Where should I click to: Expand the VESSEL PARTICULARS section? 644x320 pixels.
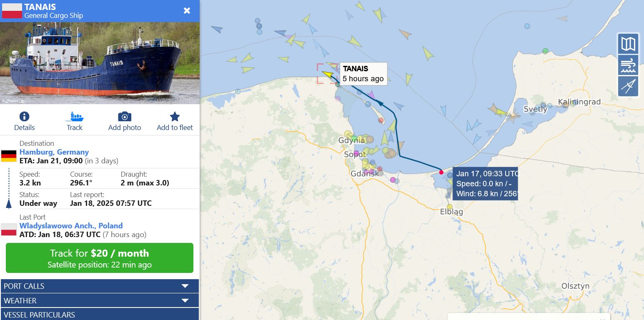point(100,315)
